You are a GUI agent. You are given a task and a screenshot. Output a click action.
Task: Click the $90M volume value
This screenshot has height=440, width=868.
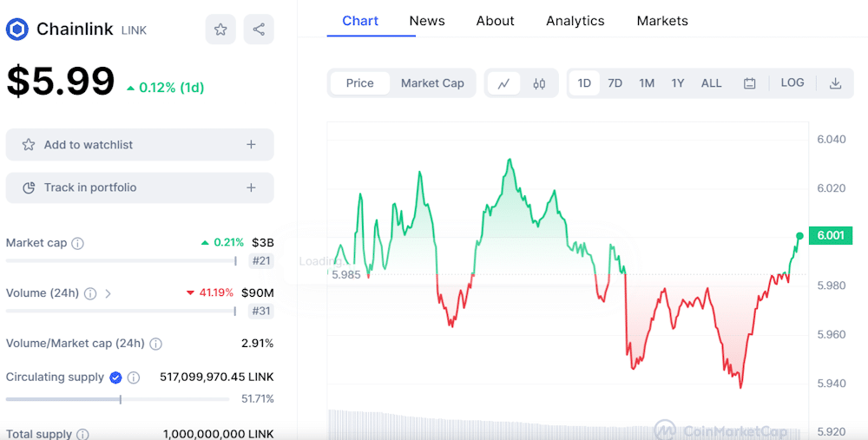click(258, 292)
